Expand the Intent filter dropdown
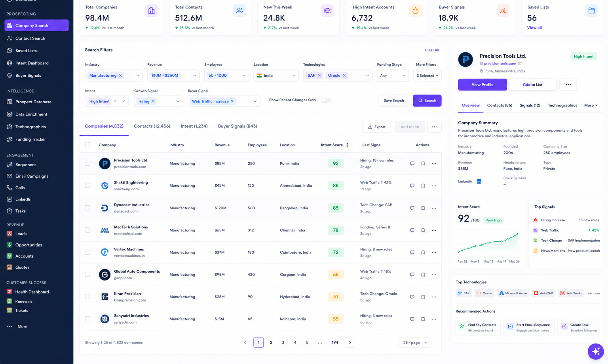608x364 pixels. click(123, 101)
